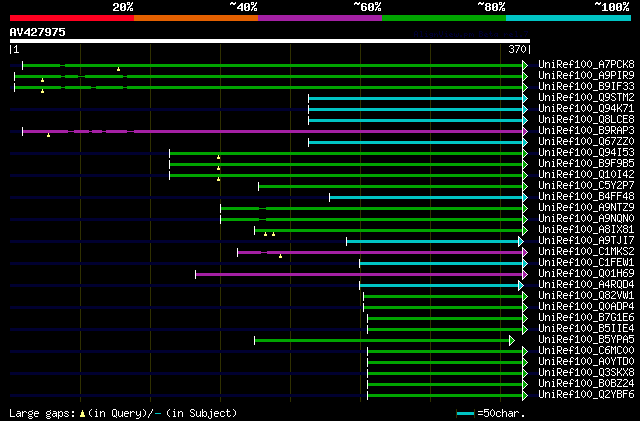The height and width of the screenshot is (421, 640).
Task: Open the UniRef100_Q8LCE8 hit label
Action: coord(586,120)
